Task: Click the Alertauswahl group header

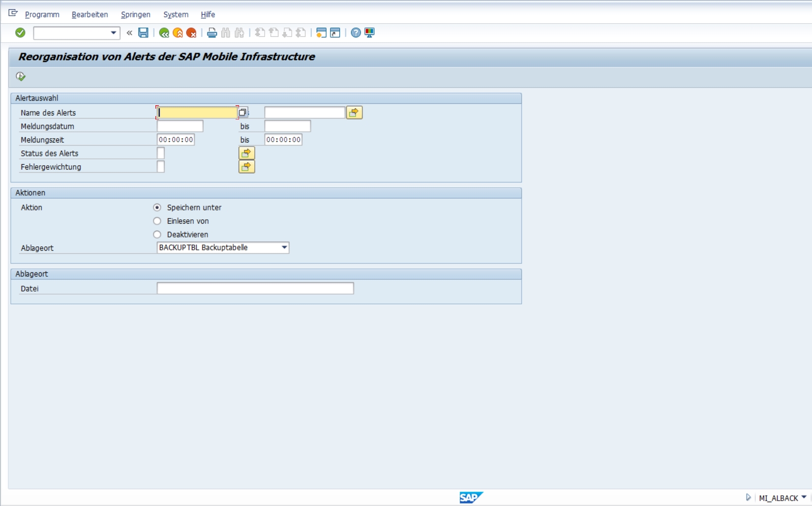Action: point(266,98)
